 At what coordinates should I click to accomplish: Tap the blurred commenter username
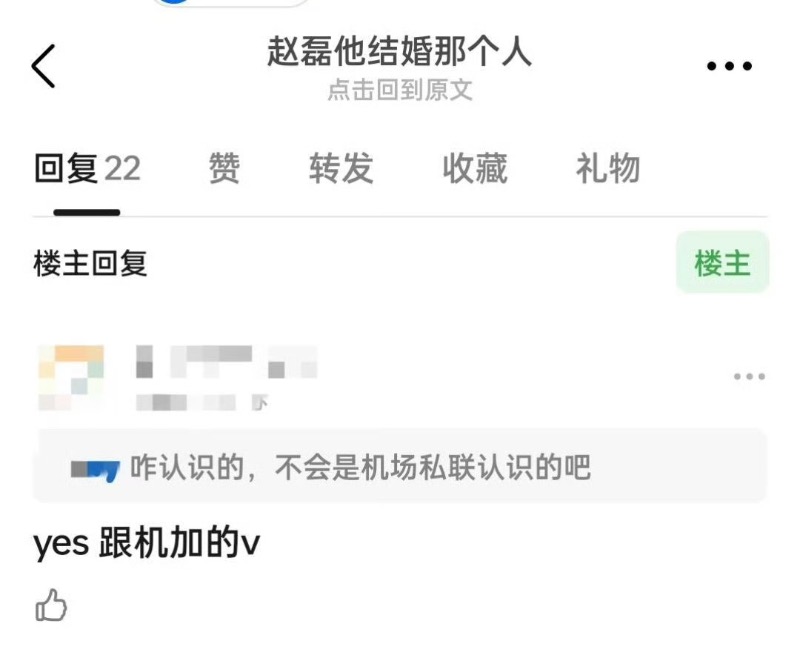pyautogui.click(x=227, y=362)
